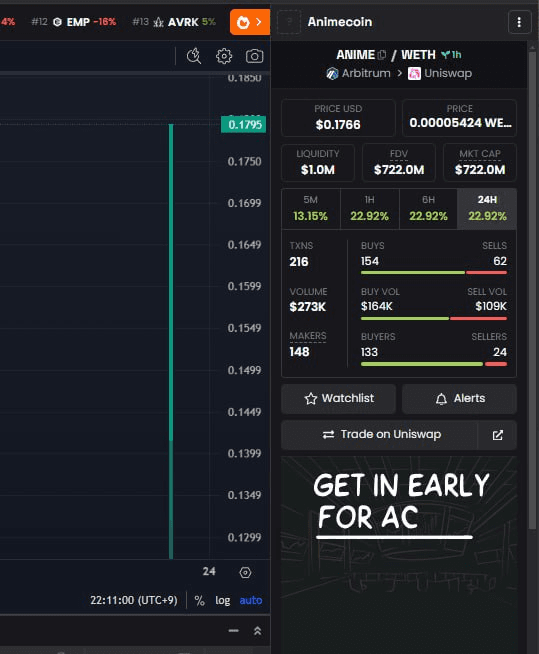Toggle auto scale on chart

251,601
